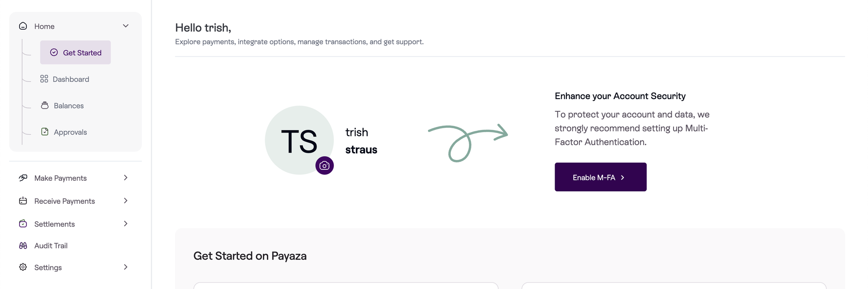Click the Home icon in sidebar
Screen dimensions: 868x289
tap(23, 26)
